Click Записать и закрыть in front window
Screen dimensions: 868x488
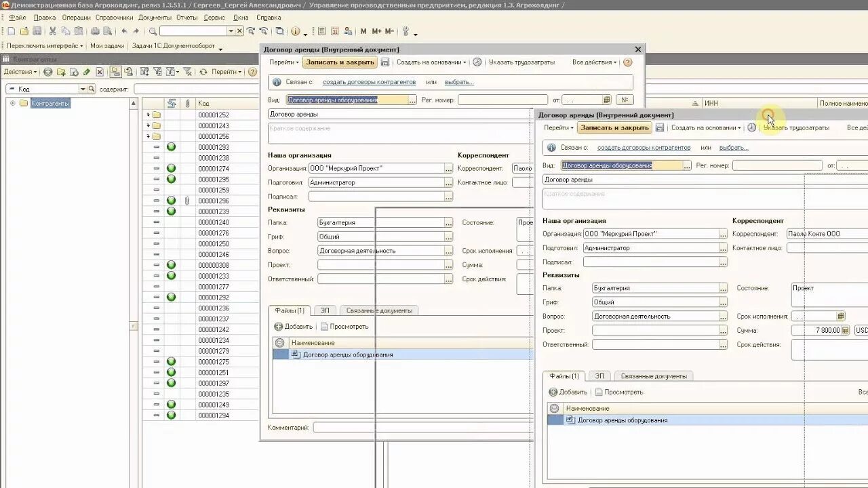click(x=614, y=127)
